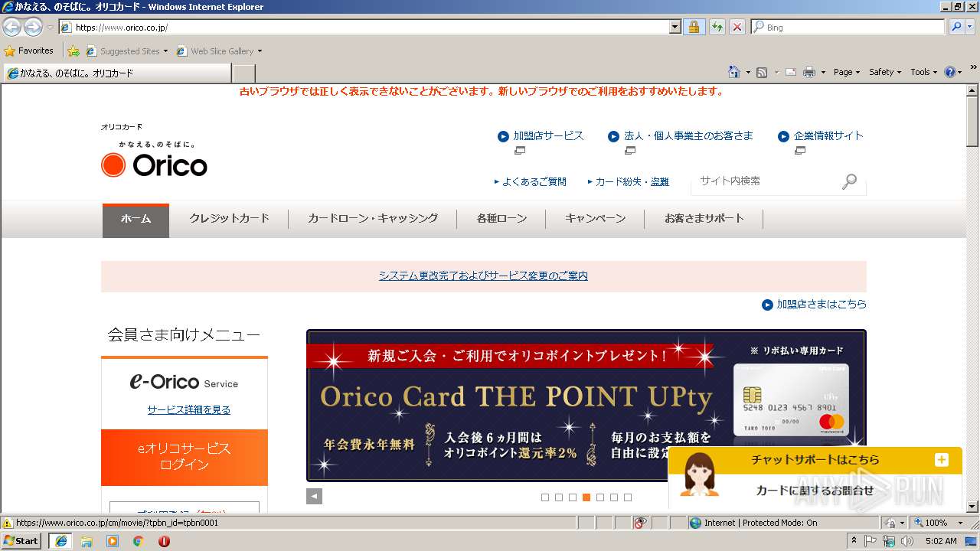The width and height of the screenshot is (980, 551).
Task: Open the search provider dropdown arrow
Action: (971, 27)
